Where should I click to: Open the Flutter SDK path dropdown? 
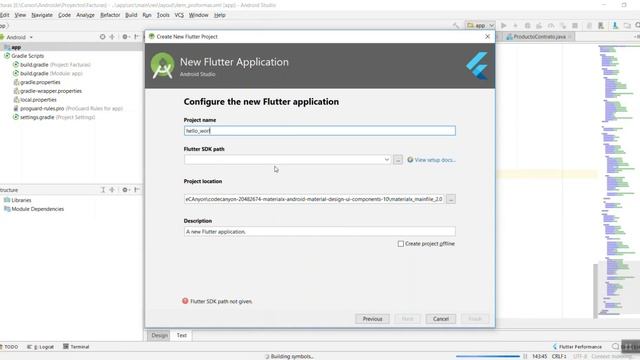(387, 160)
